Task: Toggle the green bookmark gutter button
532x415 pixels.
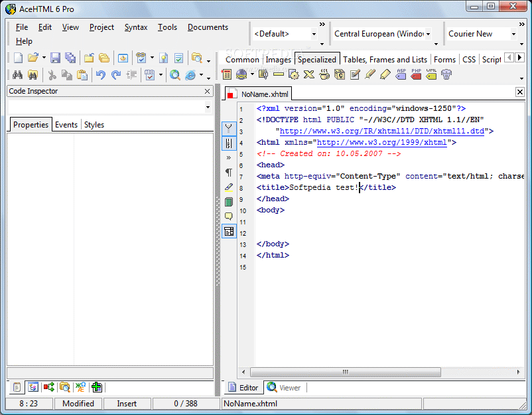Action: [229, 202]
